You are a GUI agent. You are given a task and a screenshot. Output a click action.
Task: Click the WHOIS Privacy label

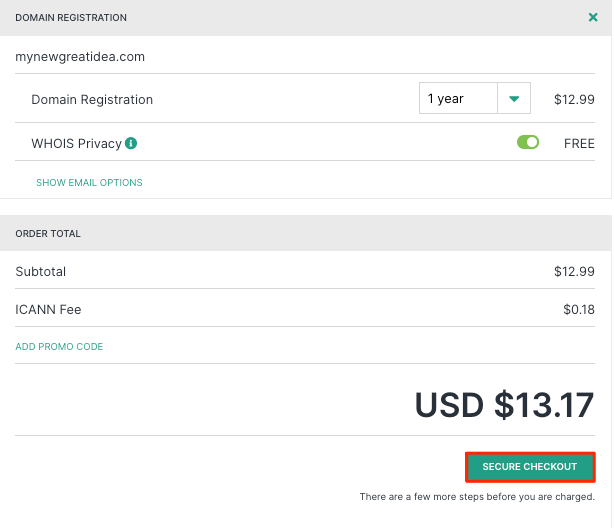coord(76,144)
